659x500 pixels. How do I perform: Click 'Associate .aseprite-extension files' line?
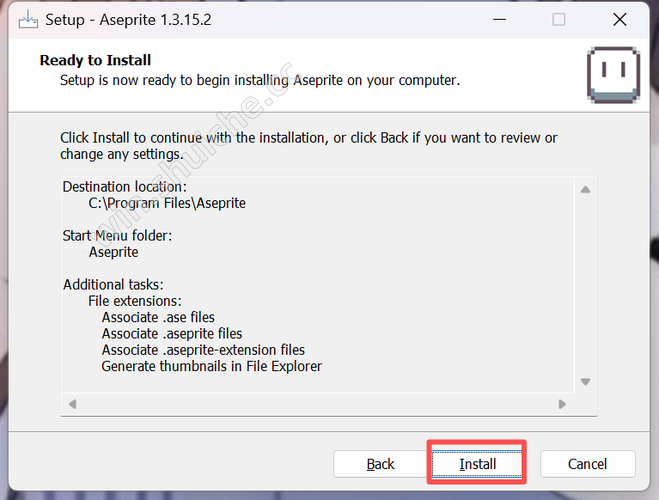pyautogui.click(x=203, y=350)
